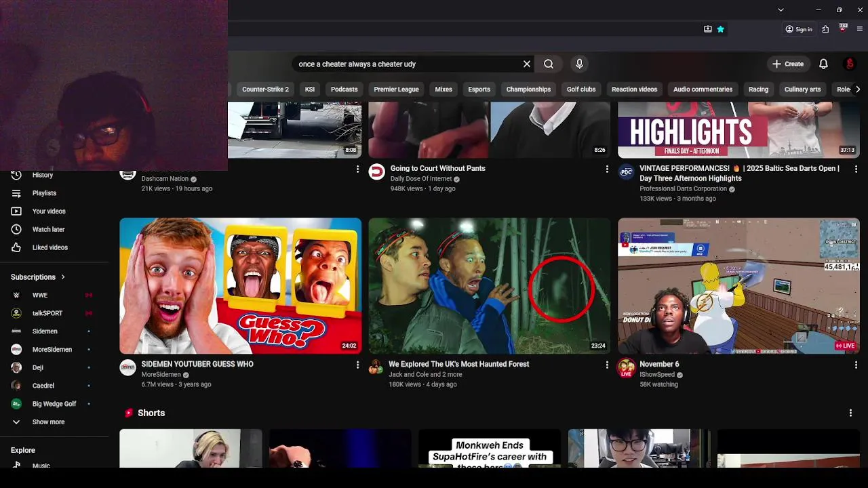Screen dimensions: 868x488
Task: Open the Going to Court Without Pants title
Action: (x=438, y=168)
